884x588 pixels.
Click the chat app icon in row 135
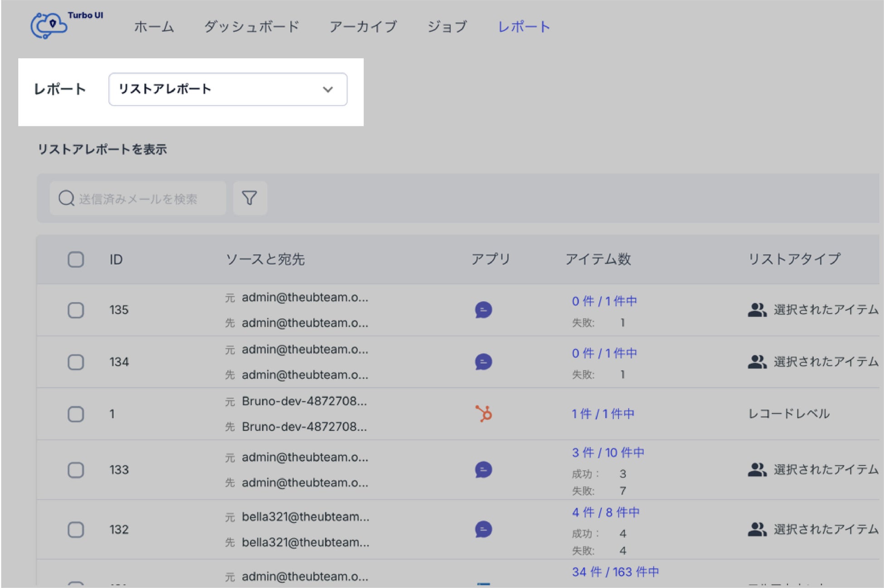(x=483, y=310)
